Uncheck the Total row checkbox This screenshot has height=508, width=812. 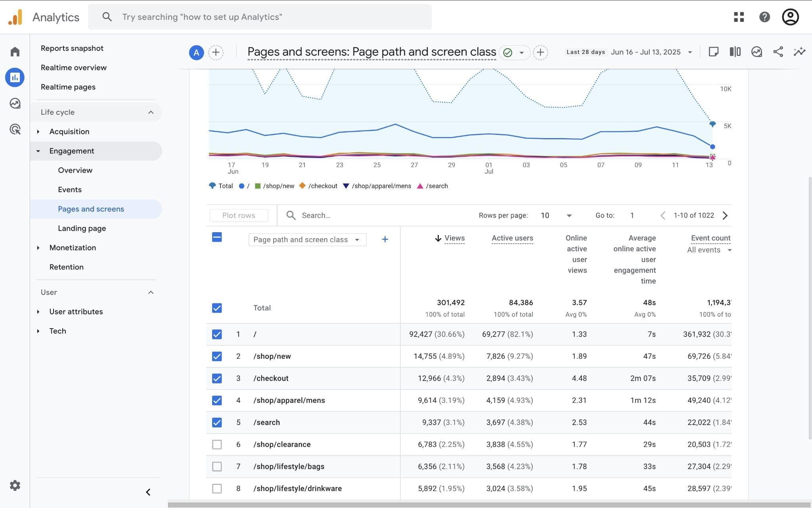217,308
